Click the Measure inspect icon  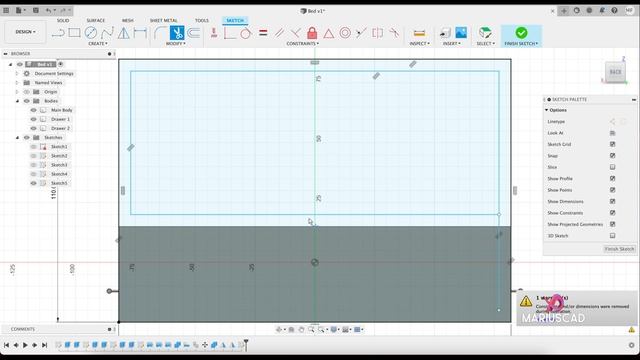(x=419, y=33)
